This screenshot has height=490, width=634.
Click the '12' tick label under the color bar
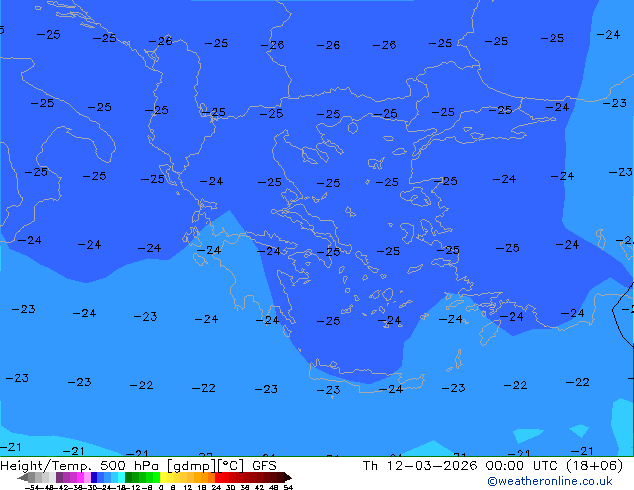click(x=188, y=487)
